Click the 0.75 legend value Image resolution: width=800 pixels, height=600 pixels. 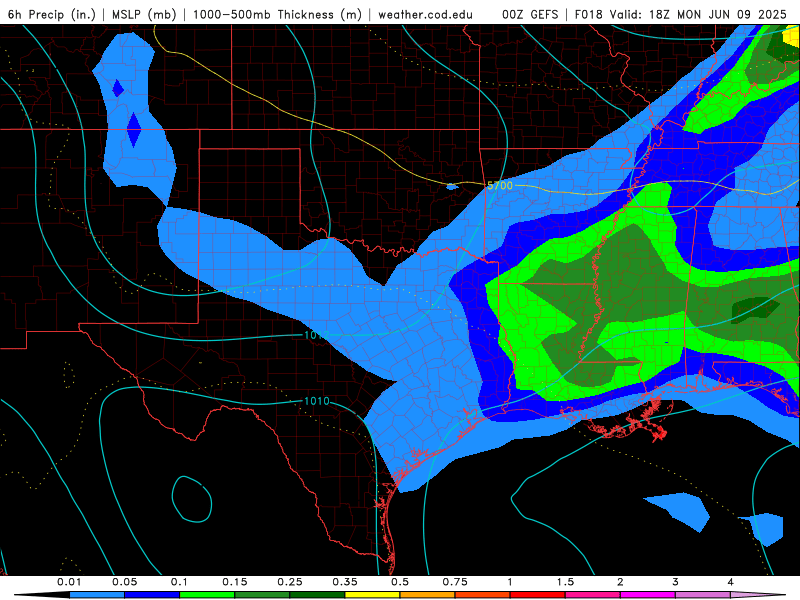455,582
